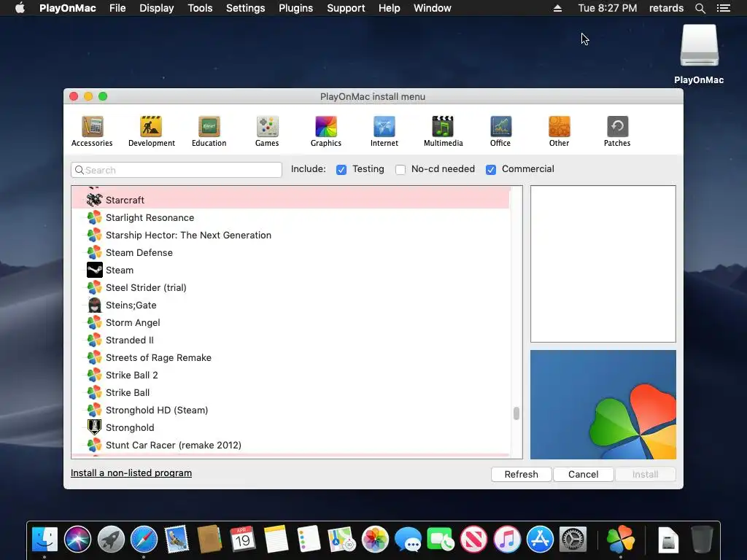This screenshot has height=560, width=747.
Task: Open the Accessories category
Action: (x=92, y=131)
